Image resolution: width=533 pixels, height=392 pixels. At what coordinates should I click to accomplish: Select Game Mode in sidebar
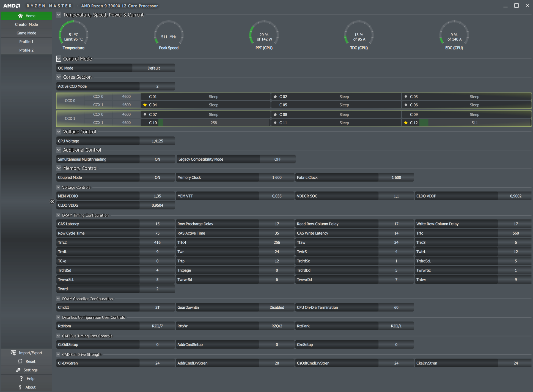26,33
